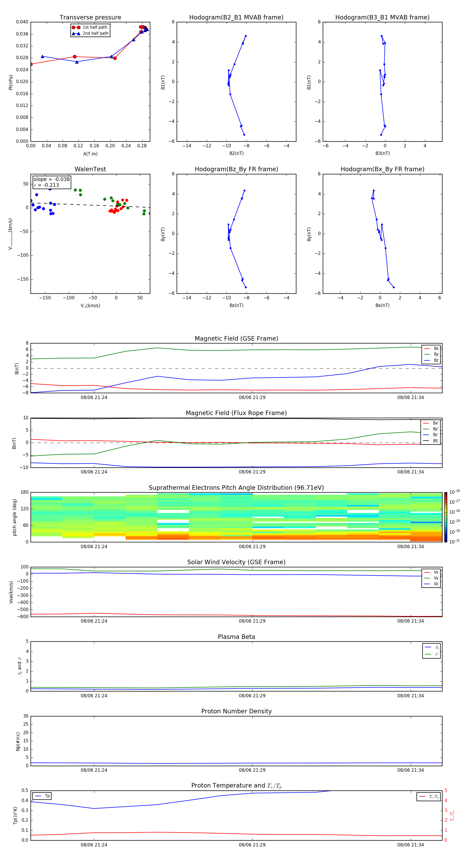Click the "pitch angle (deg)" axis label
This screenshot has width=473, height=868.
coord(14,517)
